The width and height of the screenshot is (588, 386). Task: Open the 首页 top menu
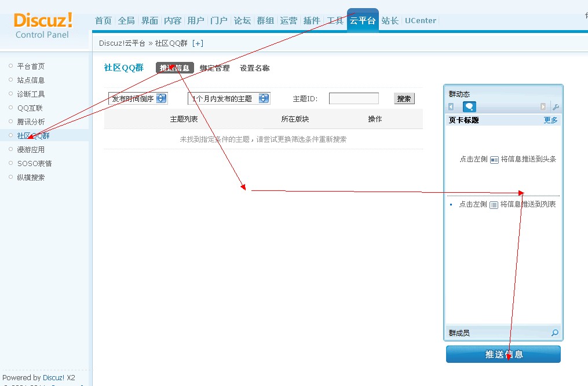coord(103,21)
